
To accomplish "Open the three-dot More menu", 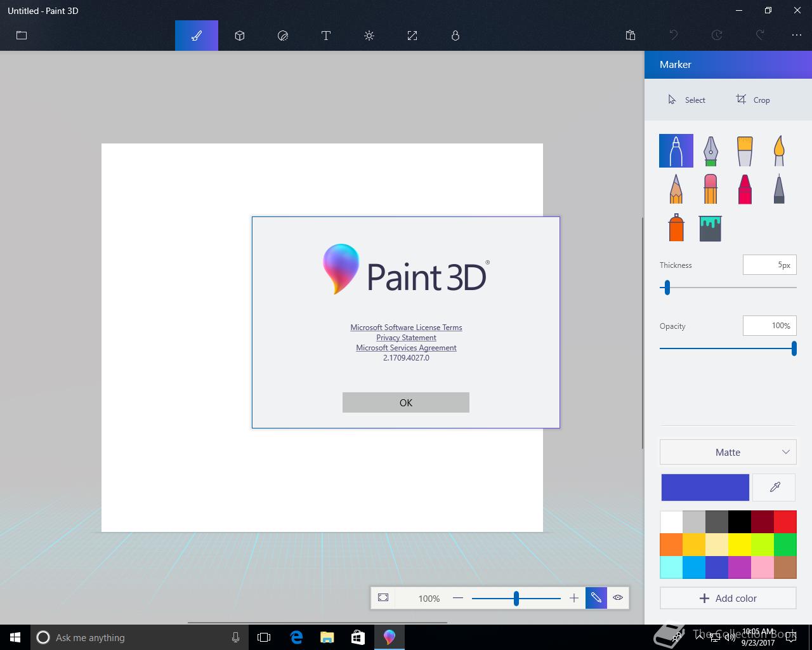I will (797, 36).
